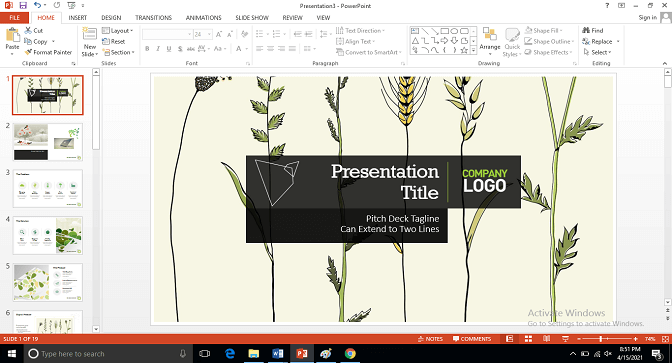Open PowerPoint Help question mark
The image size is (672, 363).
click(607, 6)
